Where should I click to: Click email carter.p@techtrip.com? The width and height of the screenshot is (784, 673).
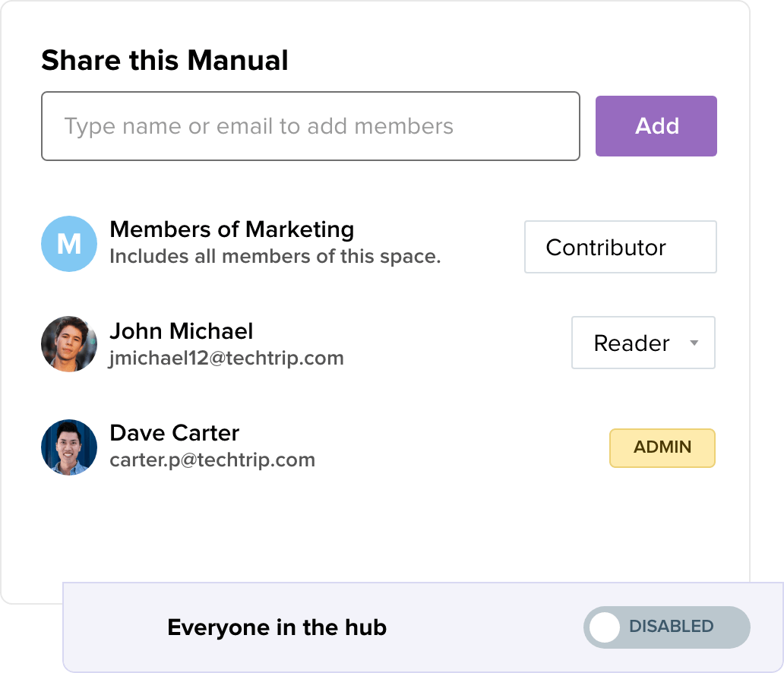point(212,460)
